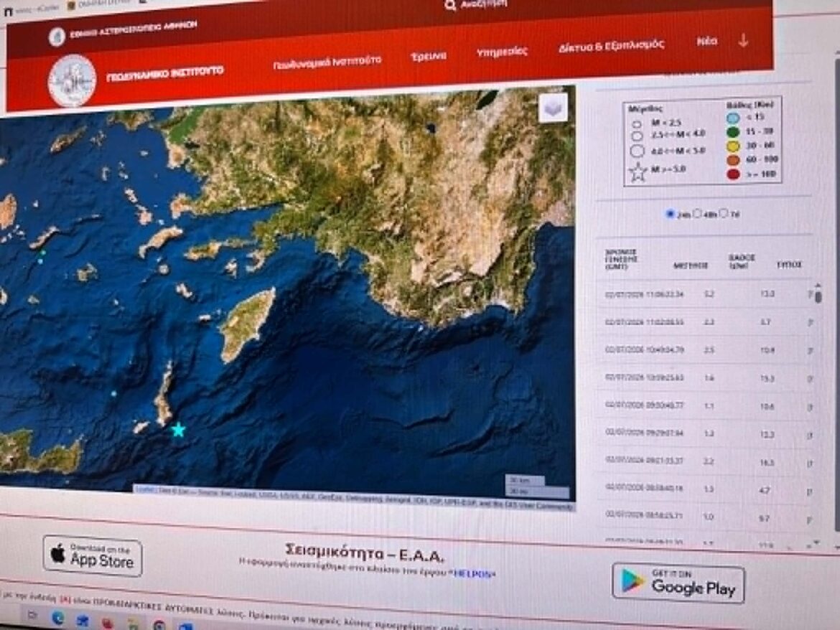Click the ΧΡΟΝΟΣ ΓΕΝΕΣΗΣ (GMT) column header
The height and width of the screenshot is (630, 840).
[x=622, y=258]
